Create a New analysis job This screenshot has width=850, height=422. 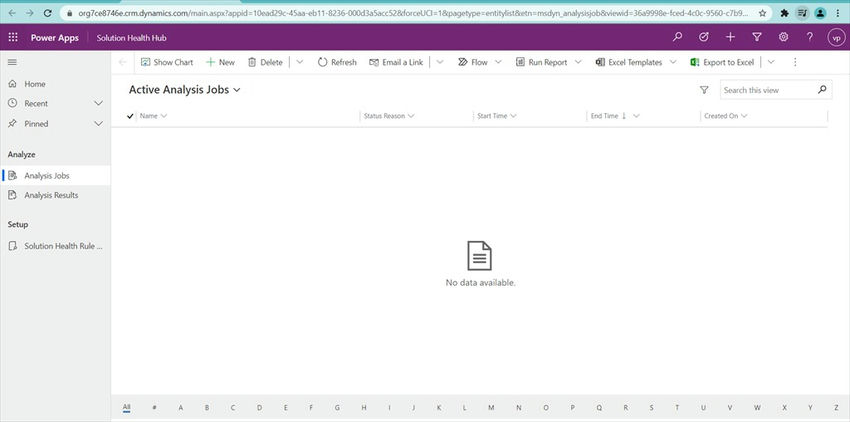pos(221,62)
